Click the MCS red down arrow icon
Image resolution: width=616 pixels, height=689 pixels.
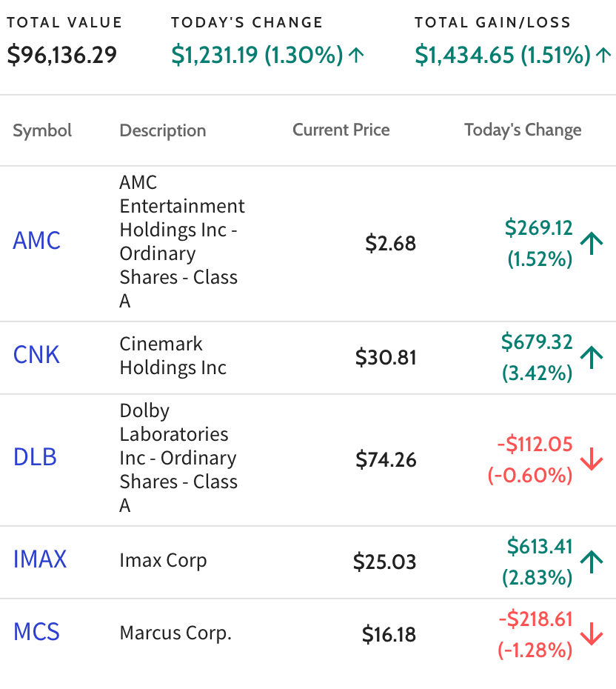[x=592, y=634]
